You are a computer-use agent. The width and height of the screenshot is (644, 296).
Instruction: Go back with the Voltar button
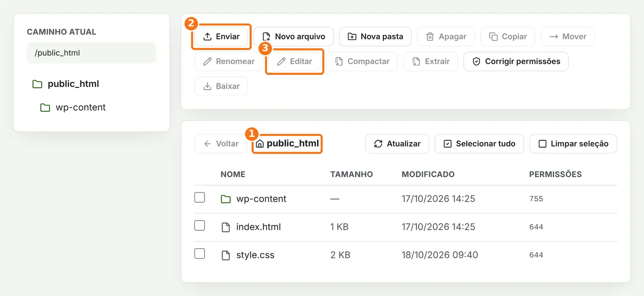[221, 143]
